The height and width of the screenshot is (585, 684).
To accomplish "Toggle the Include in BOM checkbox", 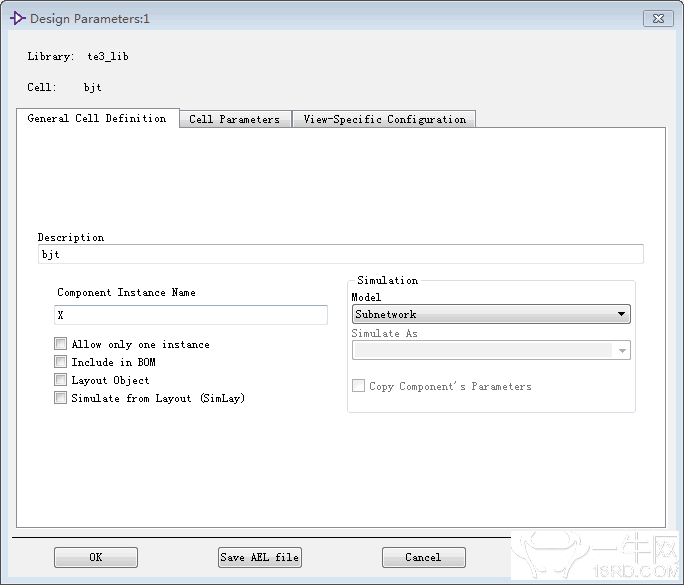I will [x=61, y=362].
